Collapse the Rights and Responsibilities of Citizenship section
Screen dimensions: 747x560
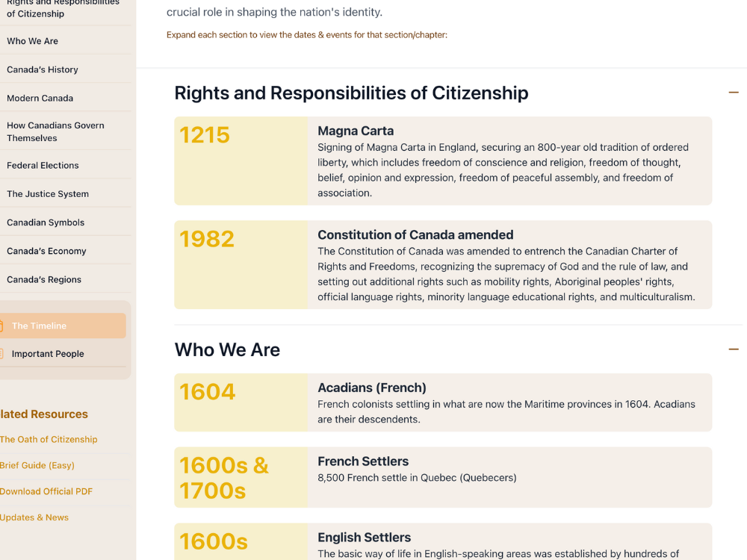click(734, 92)
